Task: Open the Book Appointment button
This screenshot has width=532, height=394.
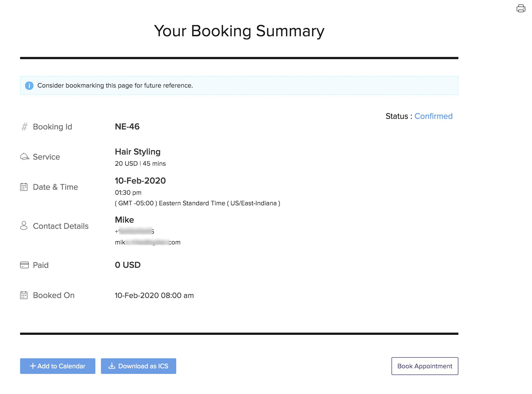Action: pos(424,366)
